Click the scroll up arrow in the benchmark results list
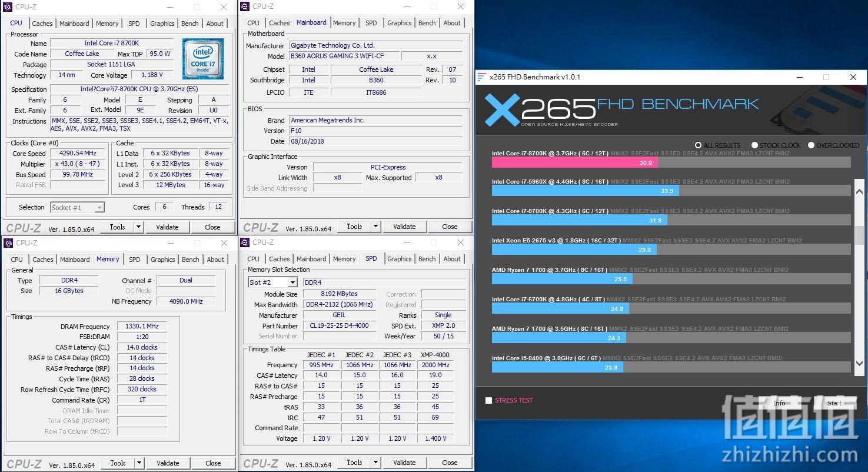The image size is (868, 472). tap(859, 191)
